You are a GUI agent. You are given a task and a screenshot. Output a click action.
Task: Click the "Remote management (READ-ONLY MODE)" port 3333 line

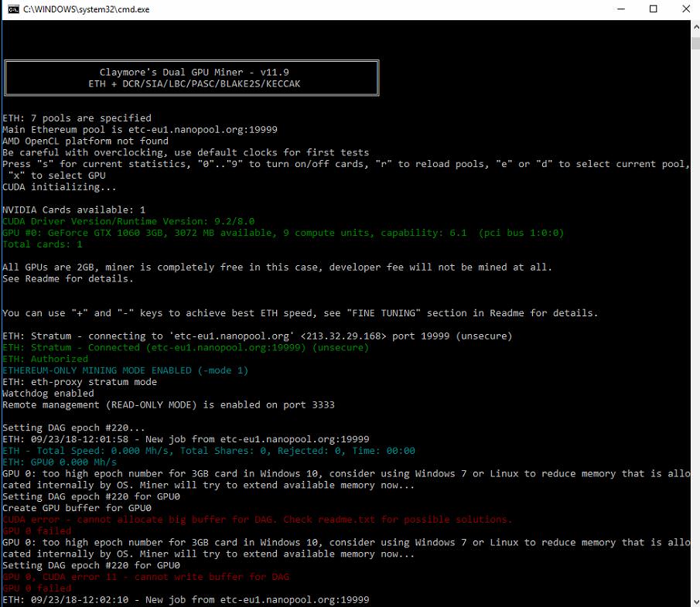pos(169,405)
